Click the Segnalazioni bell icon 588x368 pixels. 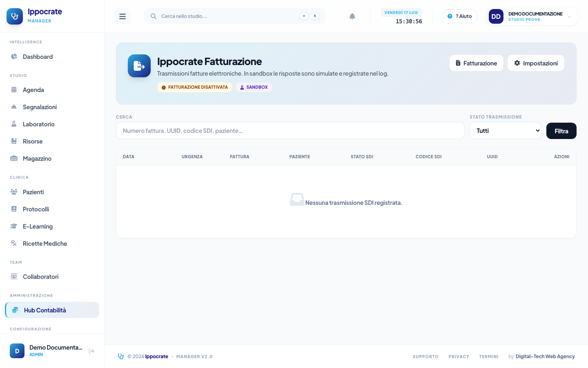(14, 107)
